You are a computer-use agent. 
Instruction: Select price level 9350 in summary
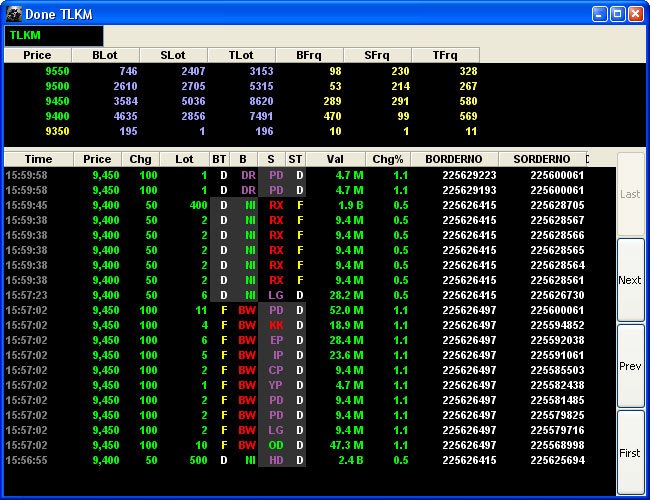point(57,131)
